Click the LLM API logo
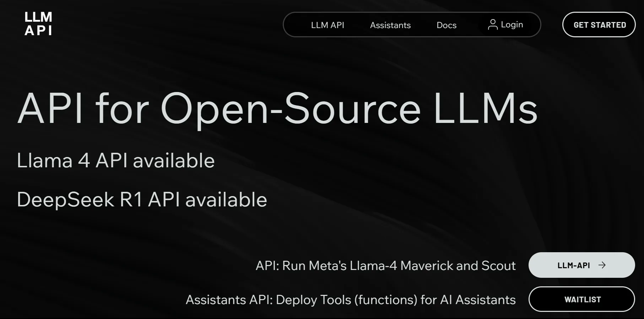 point(38,23)
